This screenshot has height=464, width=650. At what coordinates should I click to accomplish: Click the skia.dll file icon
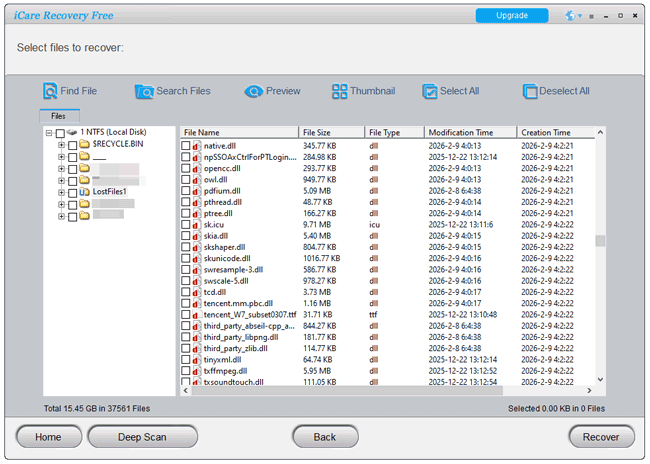click(196, 236)
